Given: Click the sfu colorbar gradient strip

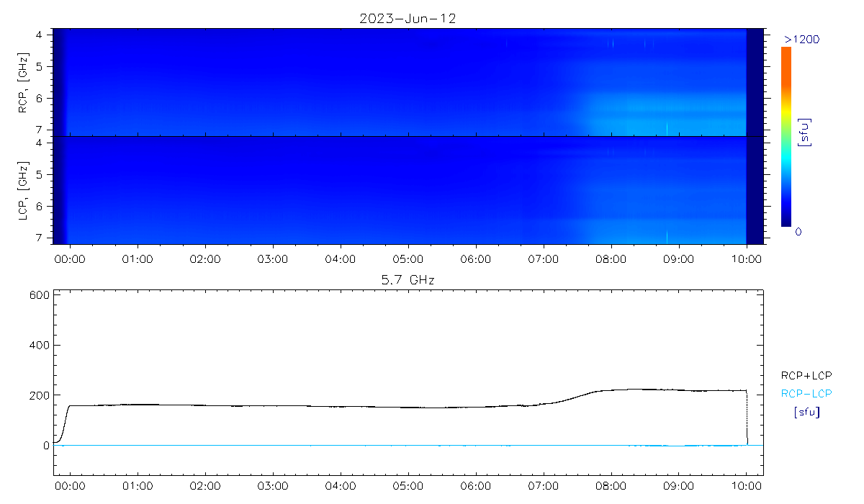Looking at the screenshot, I should click(x=786, y=137).
